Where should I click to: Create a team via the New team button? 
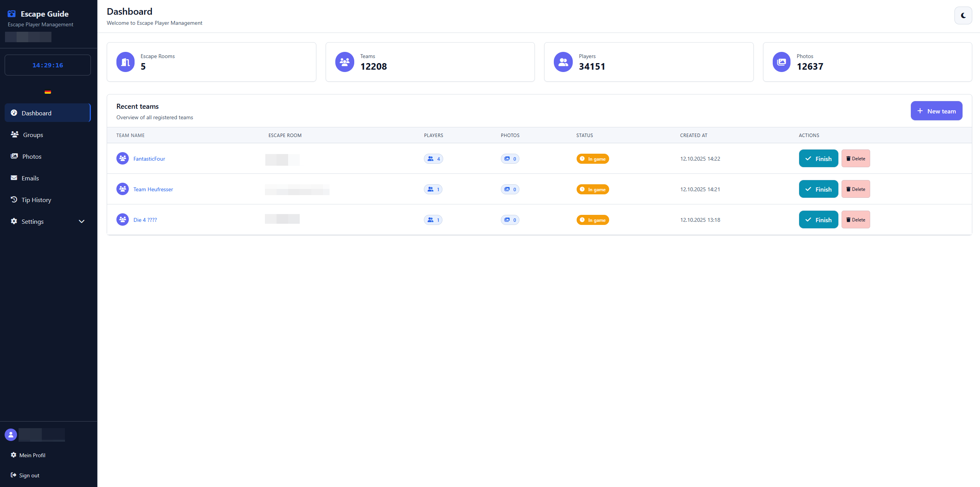point(936,111)
